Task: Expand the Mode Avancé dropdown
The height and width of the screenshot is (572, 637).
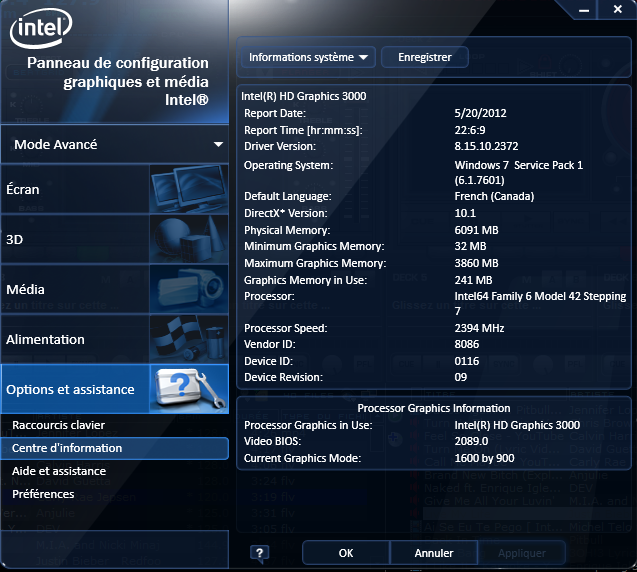Action: (115, 145)
